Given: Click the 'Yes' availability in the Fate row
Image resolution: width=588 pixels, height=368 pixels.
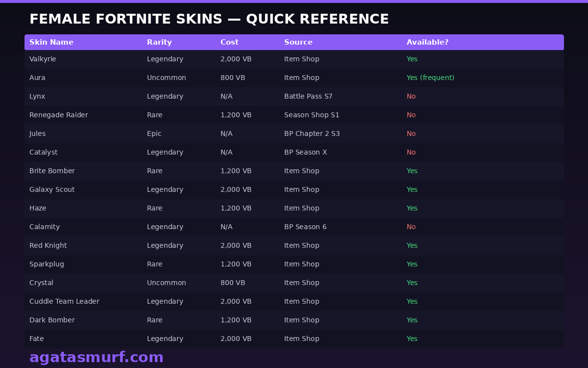Looking at the screenshot, I should (x=412, y=339).
